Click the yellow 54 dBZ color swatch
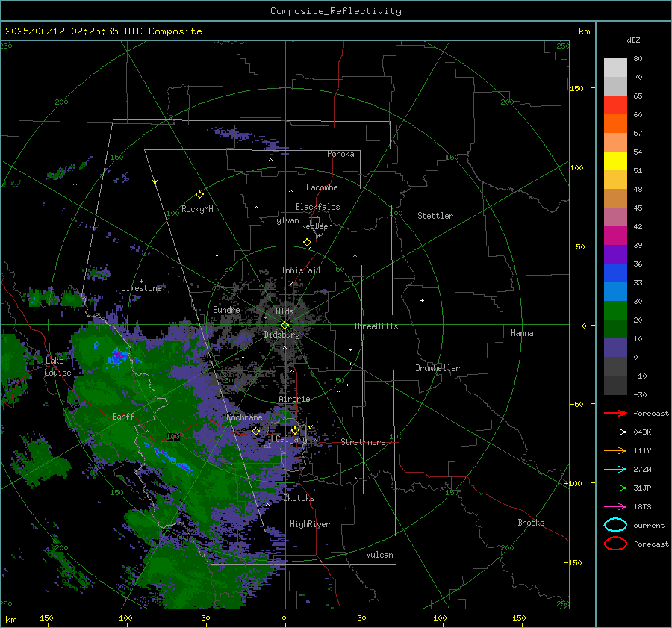Viewport: 672px width, 628px height. click(x=615, y=161)
